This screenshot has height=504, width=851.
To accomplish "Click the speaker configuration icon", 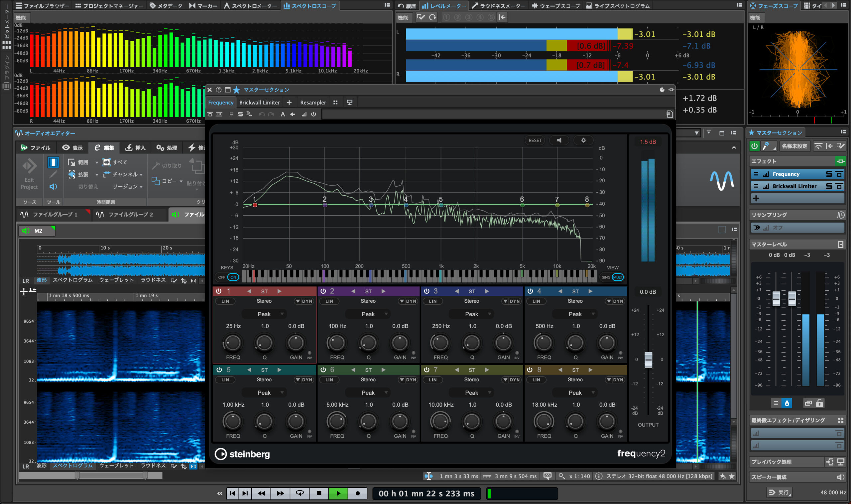I will click(x=840, y=477).
